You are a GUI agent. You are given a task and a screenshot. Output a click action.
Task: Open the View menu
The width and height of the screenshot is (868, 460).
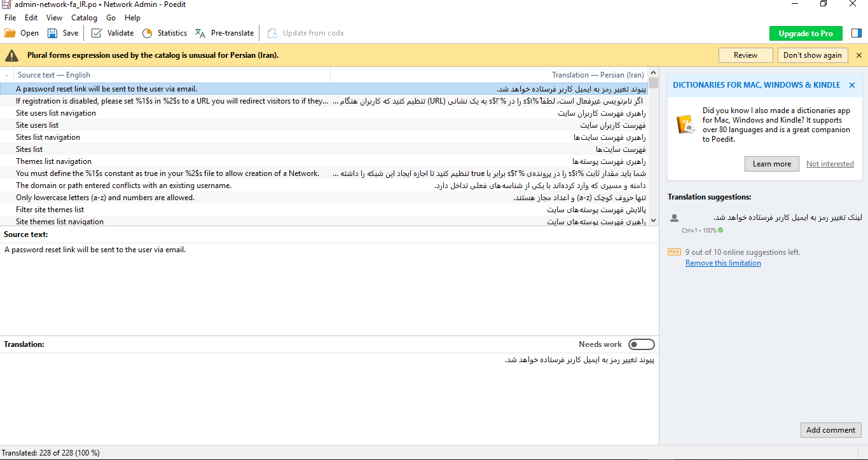55,18
